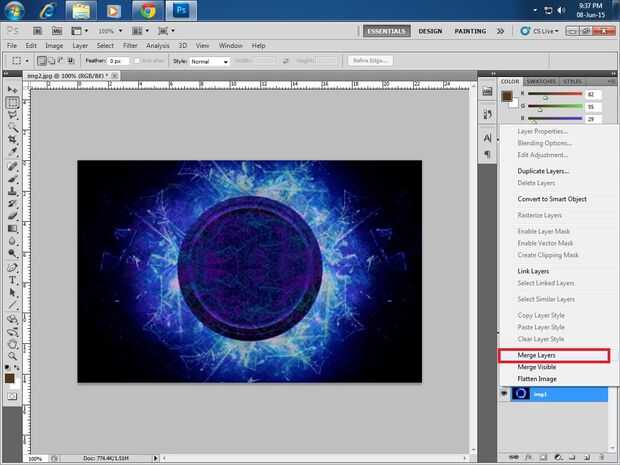Image resolution: width=620 pixels, height=465 pixels.
Task: Click the Refine Edge button
Action: tap(371, 61)
